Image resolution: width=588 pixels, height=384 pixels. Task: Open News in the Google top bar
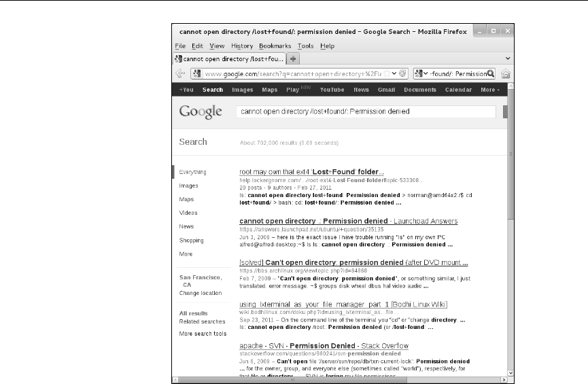361,90
